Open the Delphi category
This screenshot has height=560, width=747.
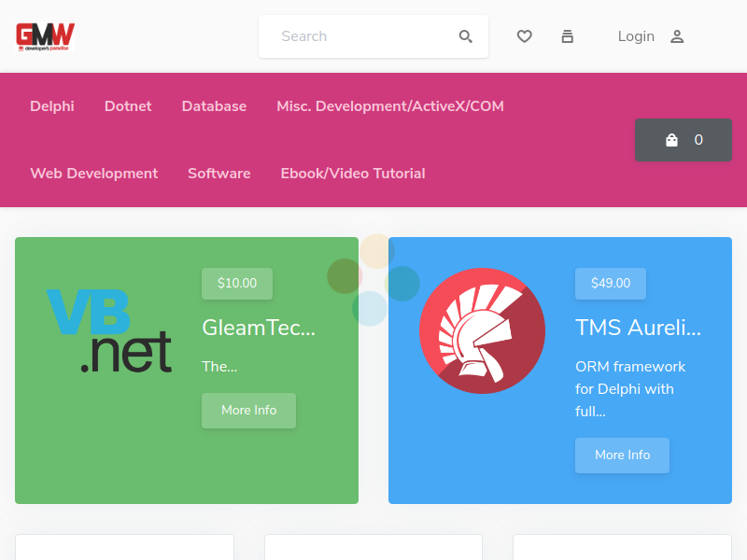pyautogui.click(x=52, y=106)
